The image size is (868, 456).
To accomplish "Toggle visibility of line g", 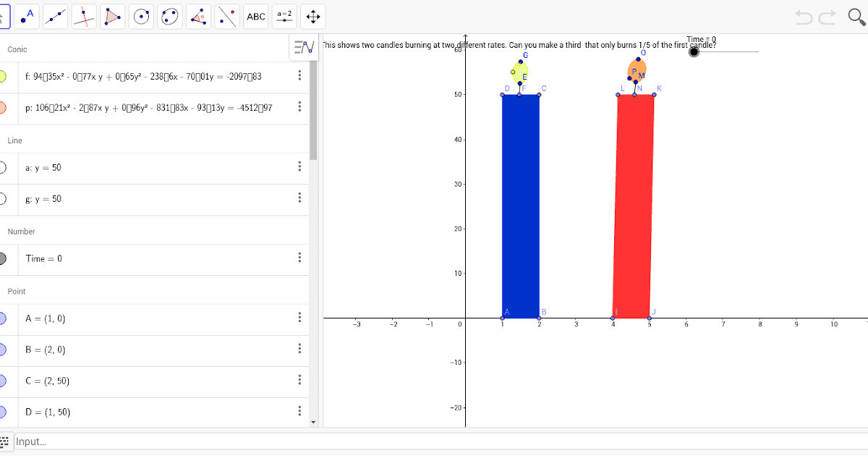I will click(x=1, y=198).
